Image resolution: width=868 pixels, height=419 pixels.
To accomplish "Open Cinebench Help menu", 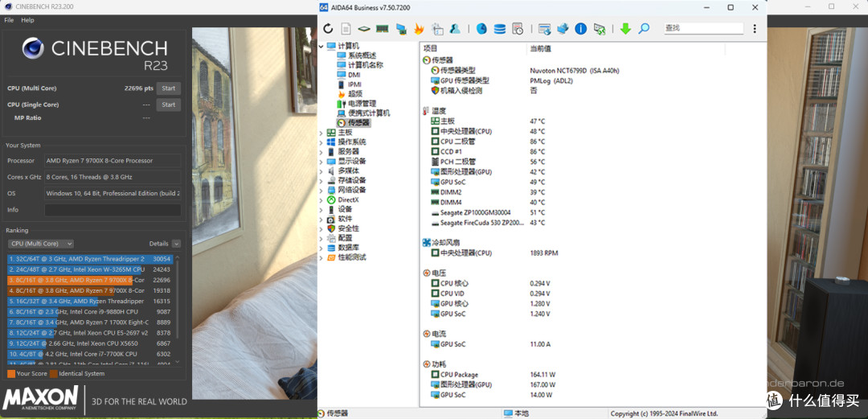I will coord(27,20).
